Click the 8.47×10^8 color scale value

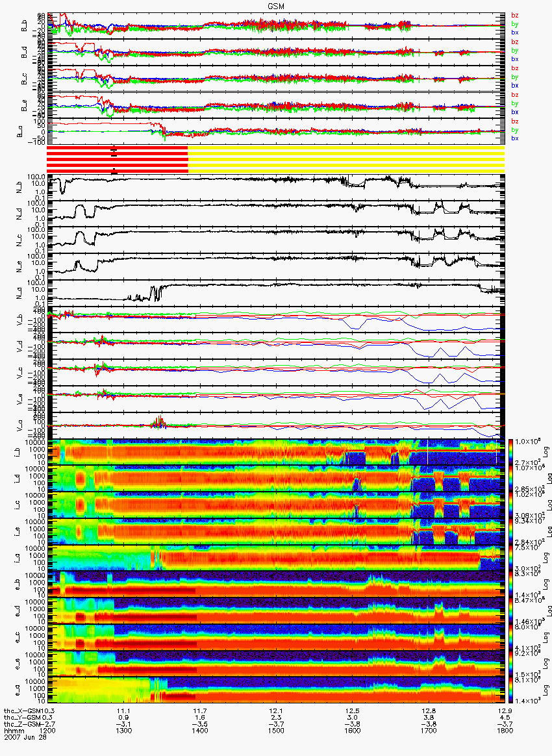(529, 601)
